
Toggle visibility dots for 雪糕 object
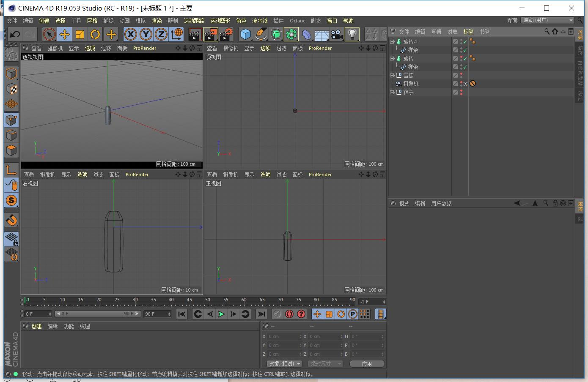click(462, 75)
